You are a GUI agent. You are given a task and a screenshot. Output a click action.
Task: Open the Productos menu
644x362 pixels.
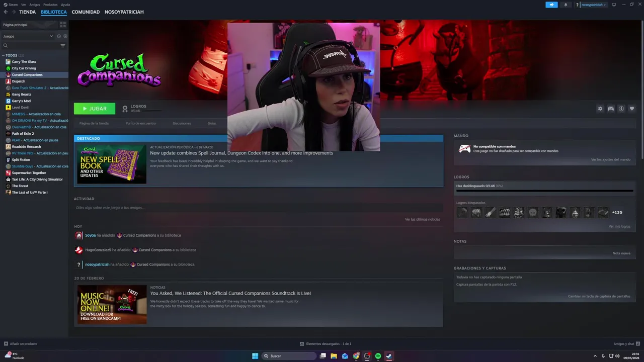click(50, 5)
